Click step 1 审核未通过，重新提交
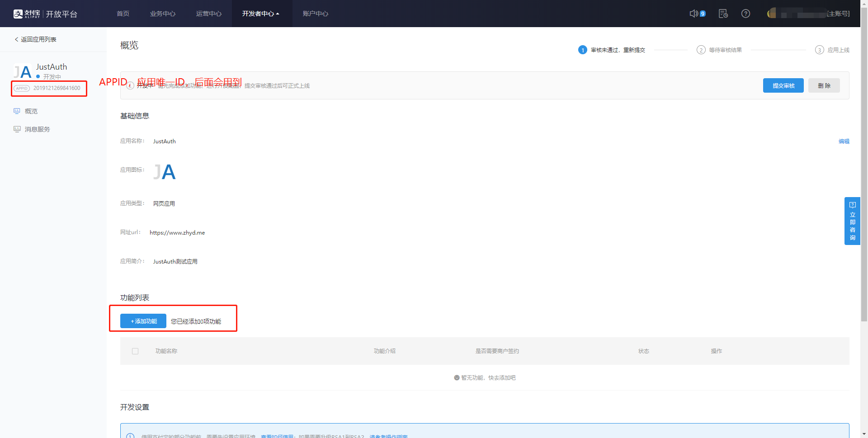 point(612,50)
